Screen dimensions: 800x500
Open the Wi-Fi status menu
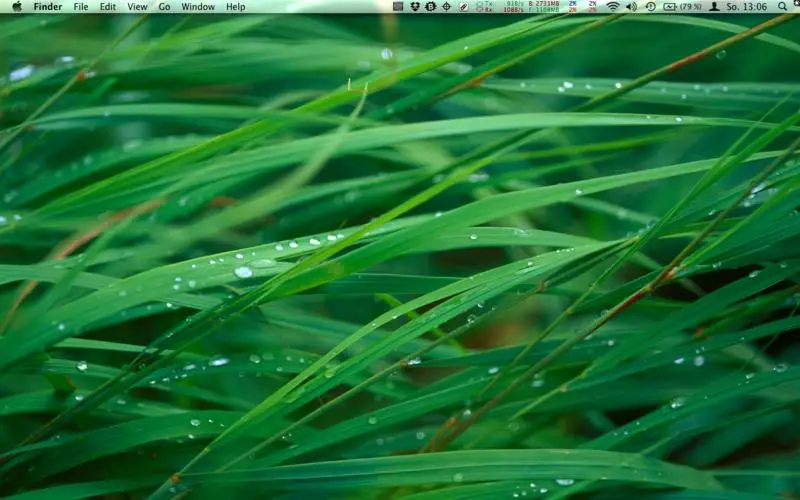pyautogui.click(x=612, y=6)
